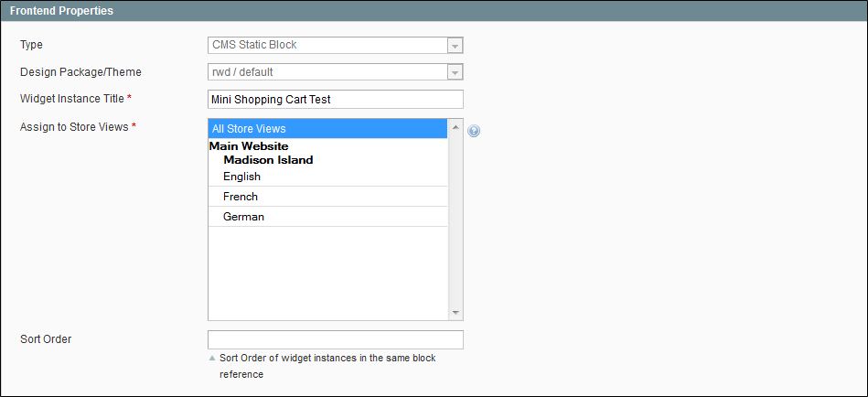Click the Sort Order input field
The width and height of the screenshot is (868, 397).
tap(336, 339)
